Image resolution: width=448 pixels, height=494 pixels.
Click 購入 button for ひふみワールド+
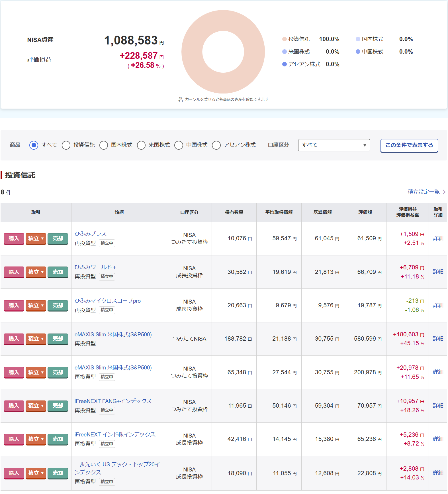(14, 272)
